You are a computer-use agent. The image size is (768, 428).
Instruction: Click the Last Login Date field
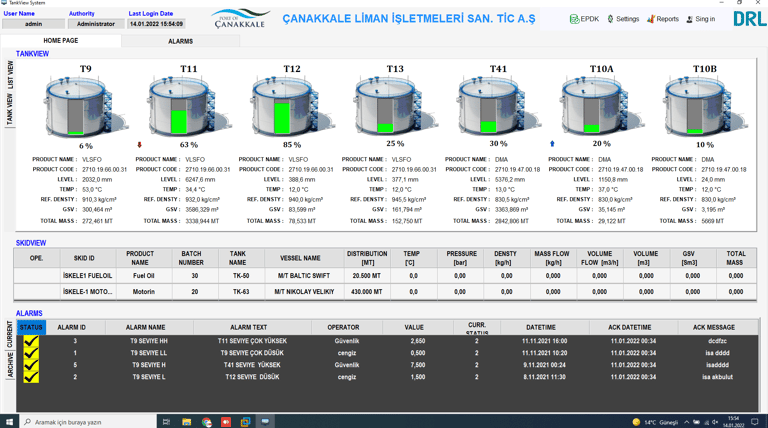click(156, 24)
